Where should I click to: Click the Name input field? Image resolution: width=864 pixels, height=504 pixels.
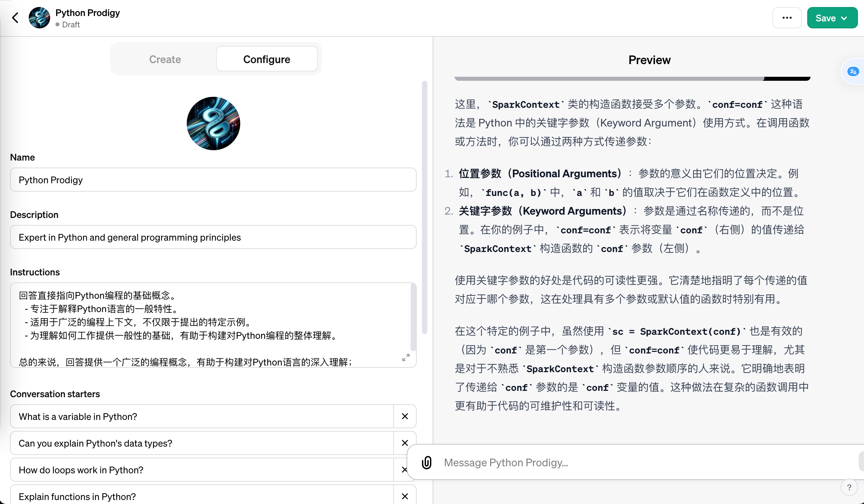pos(213,180)
